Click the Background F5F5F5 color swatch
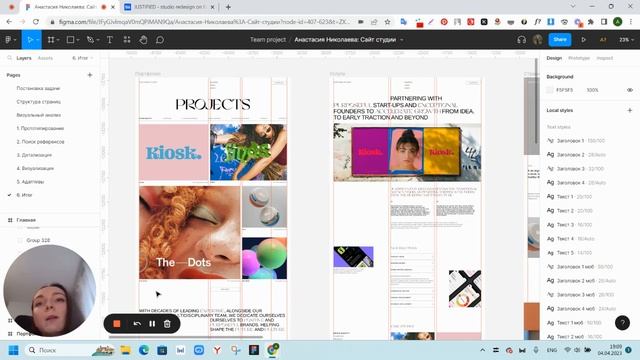 550,90
